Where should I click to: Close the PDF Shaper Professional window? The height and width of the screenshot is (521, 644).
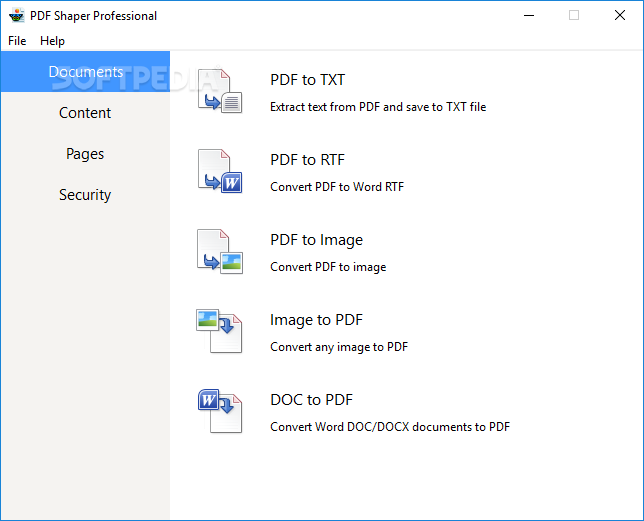point(620,16)
